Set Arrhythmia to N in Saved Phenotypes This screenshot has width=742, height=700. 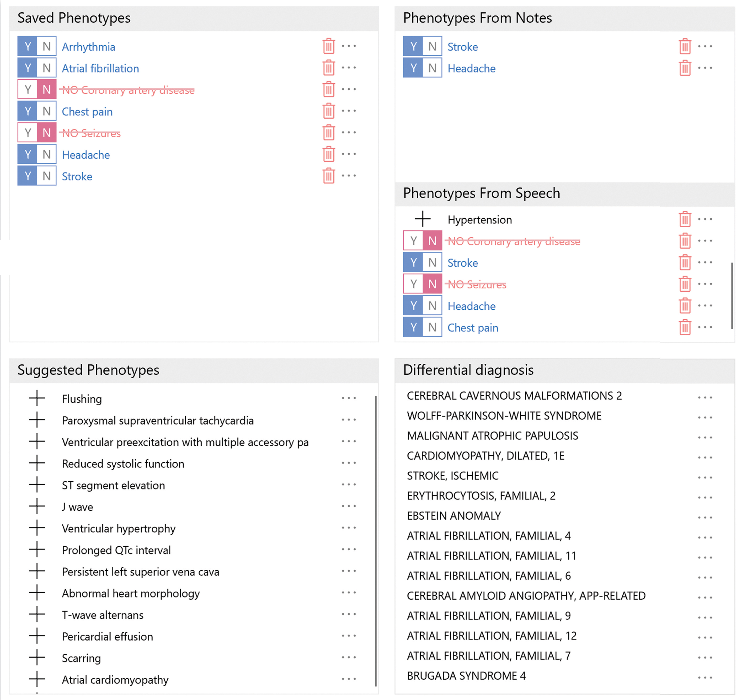pos(46,46)
